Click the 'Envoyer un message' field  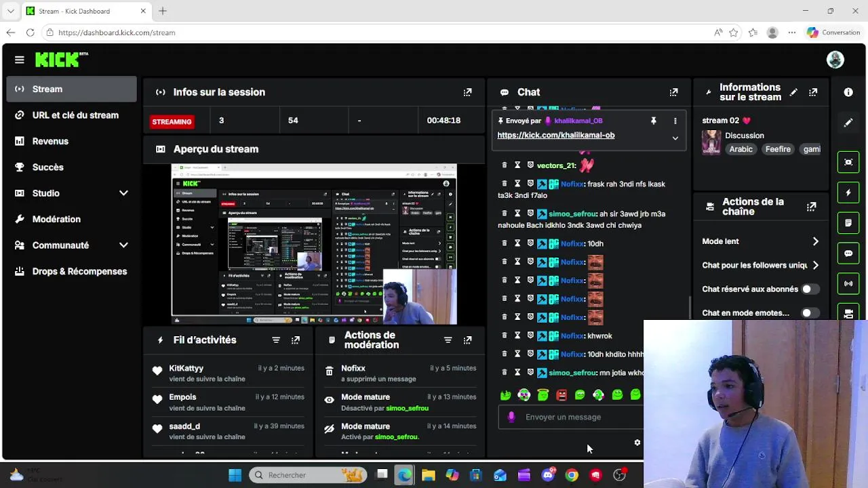click(571, 418)
